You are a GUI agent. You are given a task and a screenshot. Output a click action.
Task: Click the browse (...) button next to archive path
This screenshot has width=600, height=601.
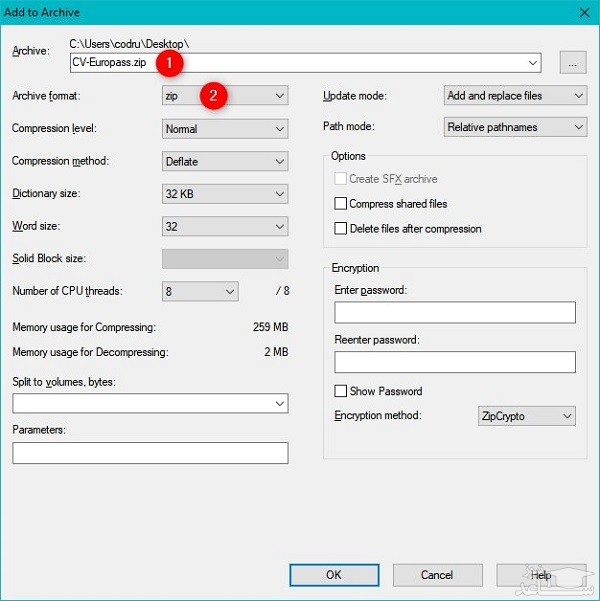pyautogui.click(x=572, y=63)
